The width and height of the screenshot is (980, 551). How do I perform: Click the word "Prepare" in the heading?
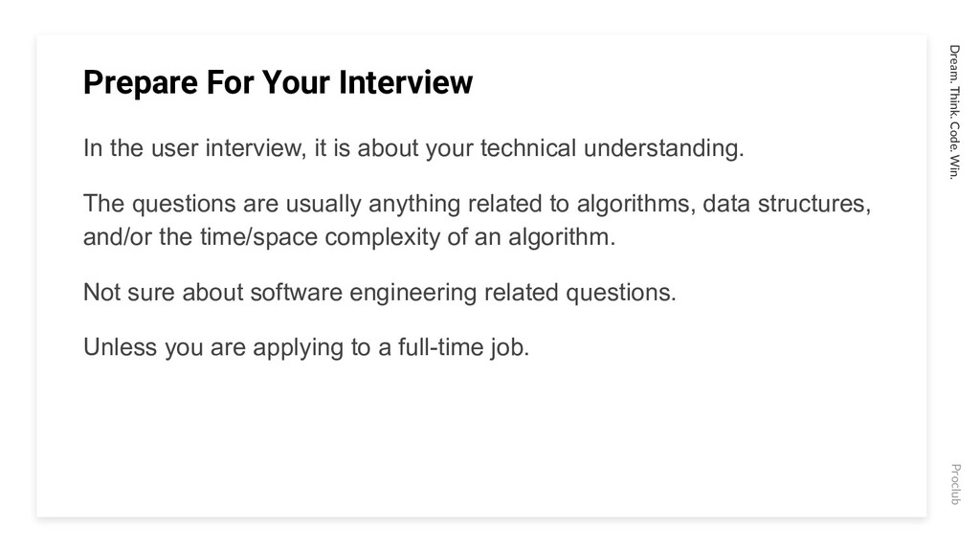[141, 84]
